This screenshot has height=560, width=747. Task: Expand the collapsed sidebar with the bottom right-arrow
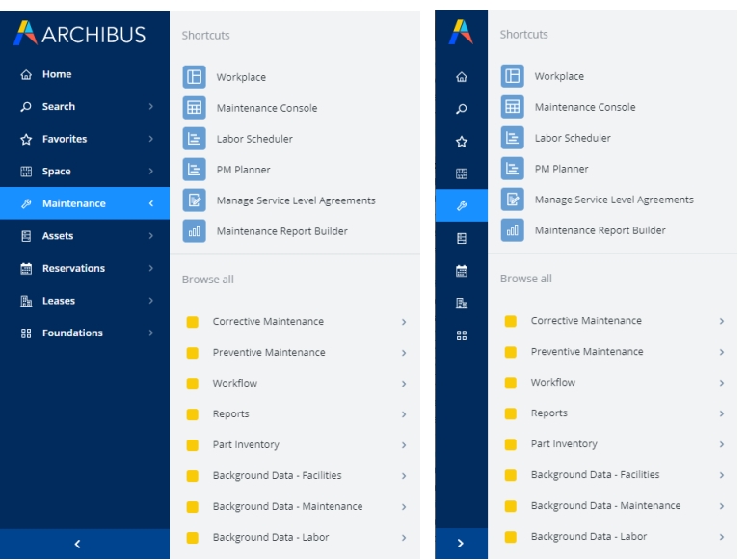pyautogui.click(x=460, y=545)
